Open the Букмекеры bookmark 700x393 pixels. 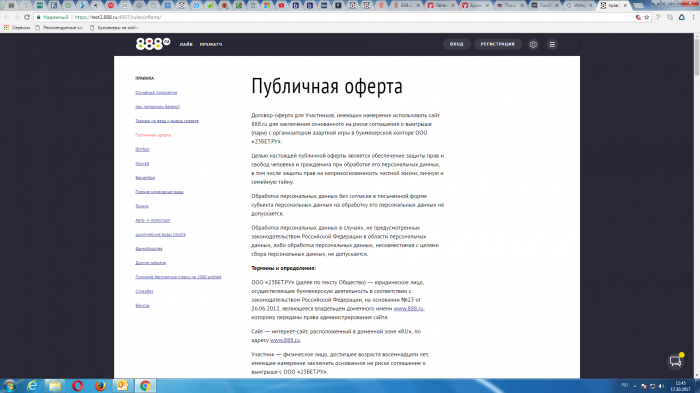(x=114, y=28)
